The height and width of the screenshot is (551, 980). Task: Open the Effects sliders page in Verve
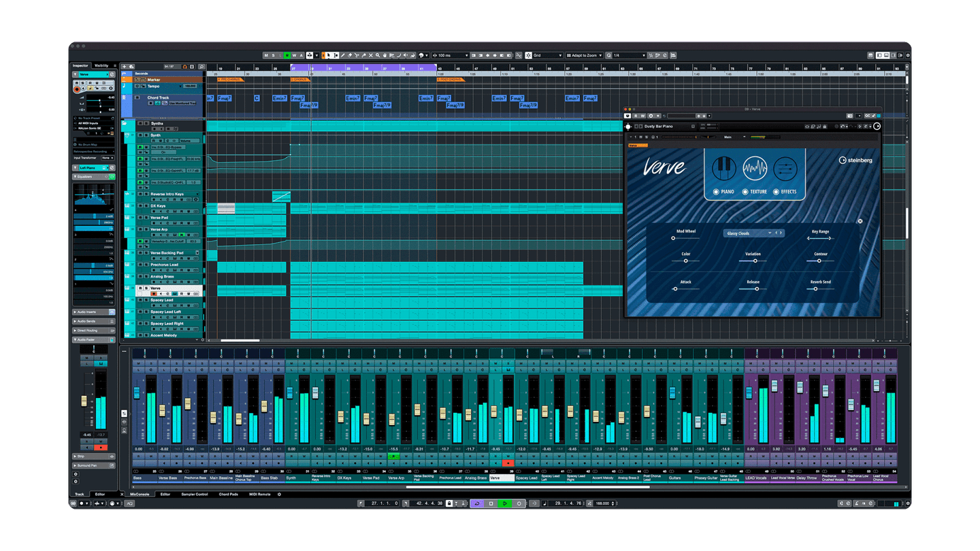[785, 168]
